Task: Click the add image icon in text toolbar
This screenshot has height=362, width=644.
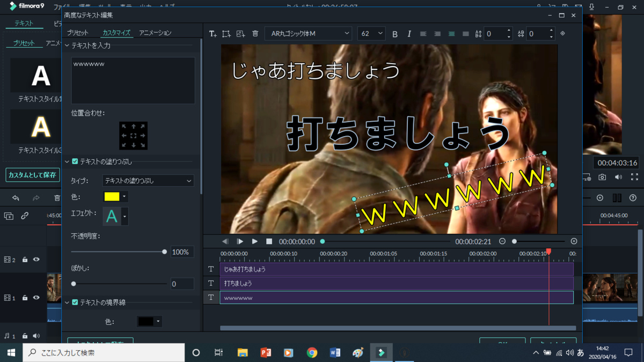Action: pyautogui.click(x=240, y=34)
